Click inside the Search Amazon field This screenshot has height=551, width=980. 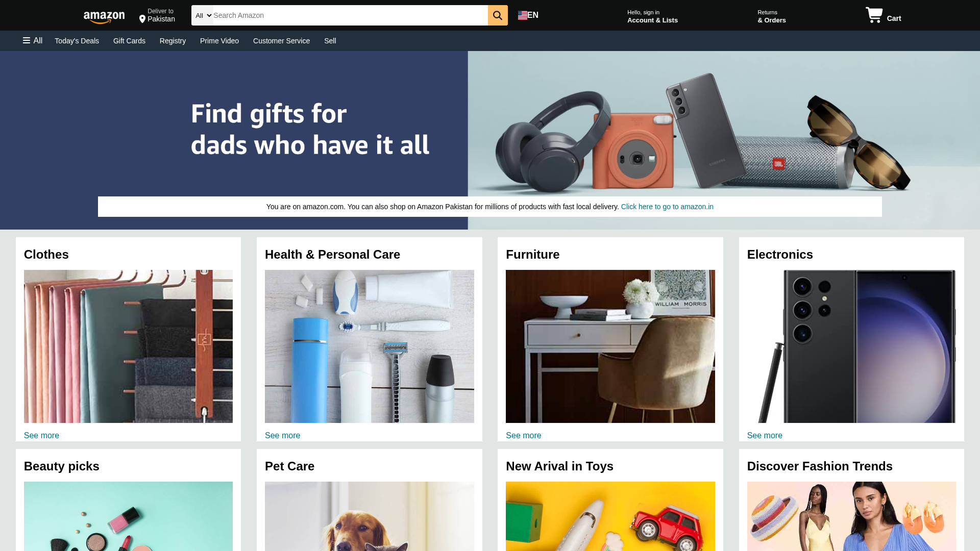[350, 15]
